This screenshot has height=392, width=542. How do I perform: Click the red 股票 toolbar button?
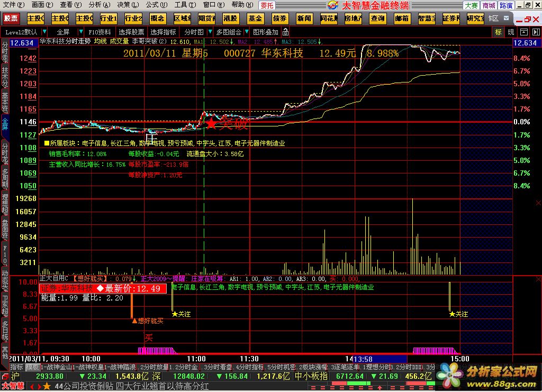point(11,19)
